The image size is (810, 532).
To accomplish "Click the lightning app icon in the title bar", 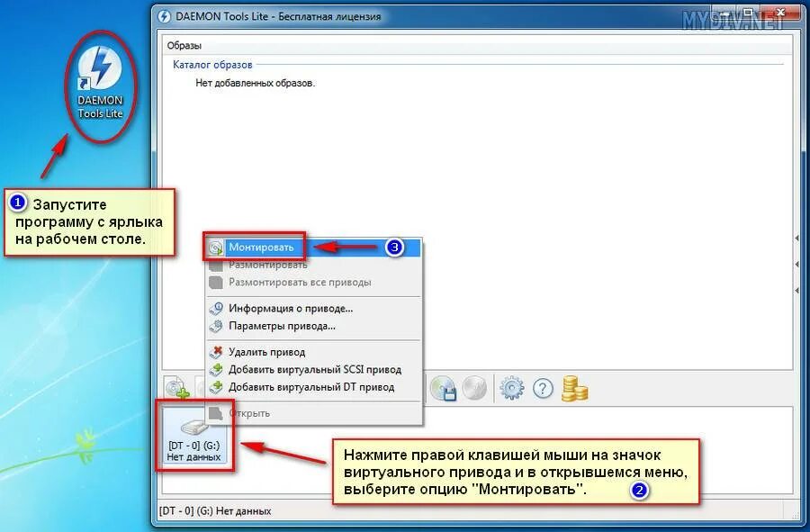I will point(165,16).
